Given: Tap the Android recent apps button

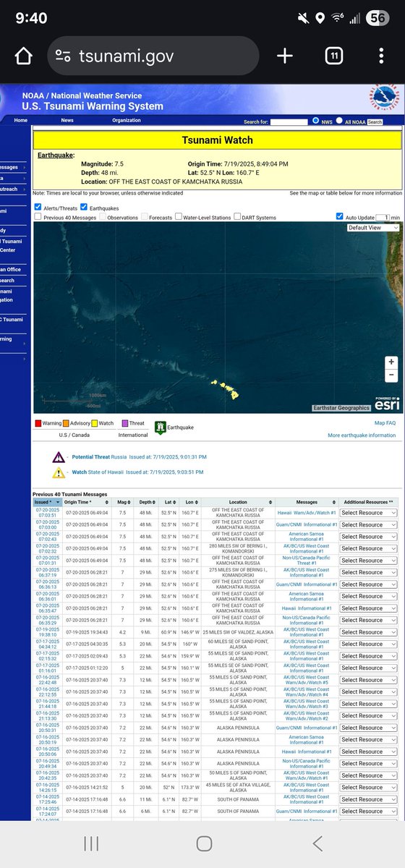Looking at the screenshot, I should click(92, 843).
